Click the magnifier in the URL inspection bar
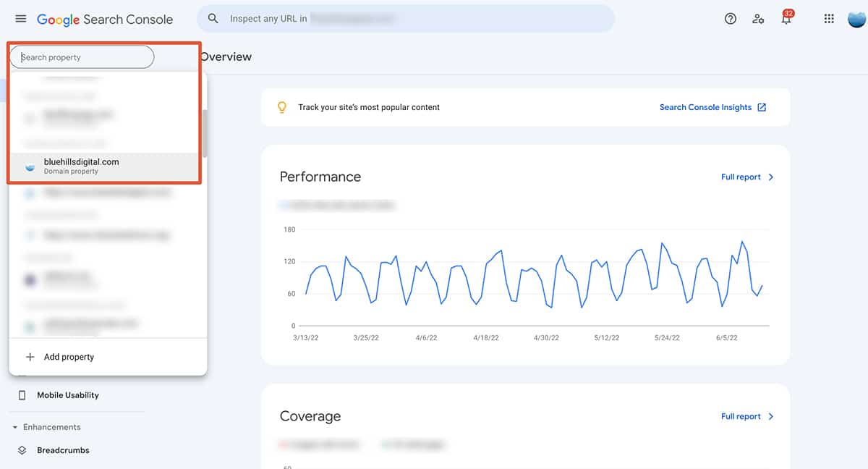The width and height of the screenshot is (868, 469). [213, 18]
